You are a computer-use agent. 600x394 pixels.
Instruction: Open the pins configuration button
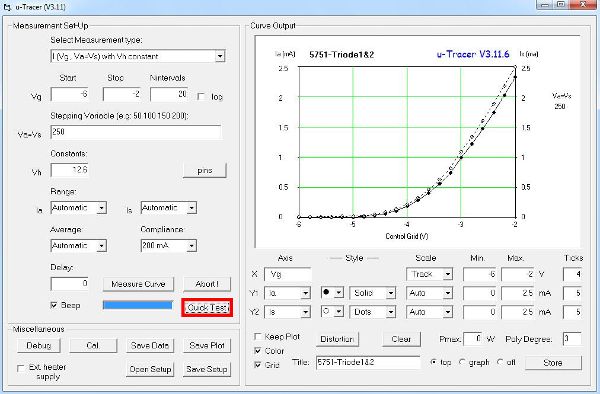[x=205, y=171]
